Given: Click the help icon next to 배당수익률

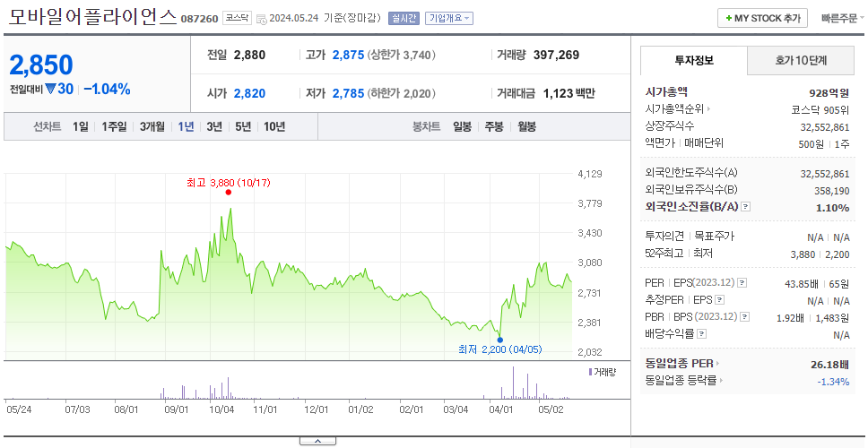Looking at the screenshot, I should click(701, 334).
